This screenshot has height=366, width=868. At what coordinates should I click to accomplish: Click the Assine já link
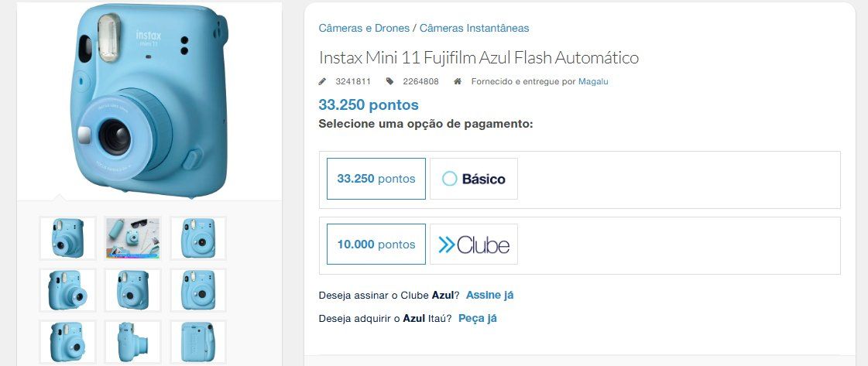pos(490,296)
